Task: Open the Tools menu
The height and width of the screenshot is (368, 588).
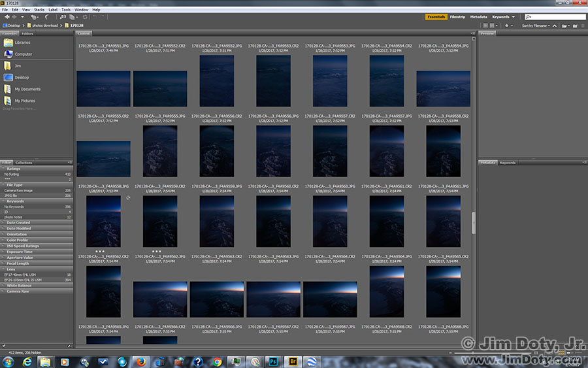Action: (66, 10)
